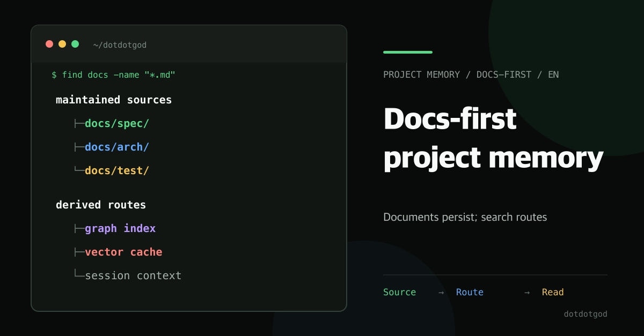Click the find docs -name command line

[114, 74]
